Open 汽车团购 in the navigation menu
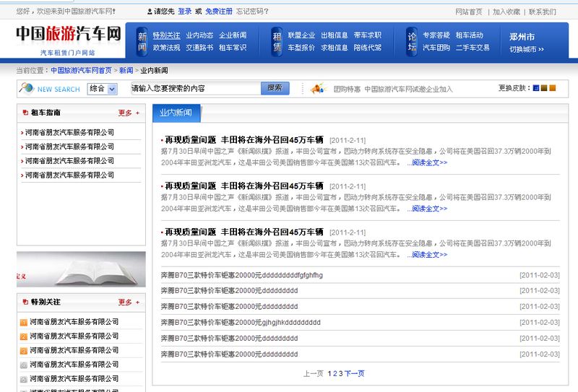Image resolution: width=578 pixels, height=392 pixels. pyautogui.click(x=436, y=48)
